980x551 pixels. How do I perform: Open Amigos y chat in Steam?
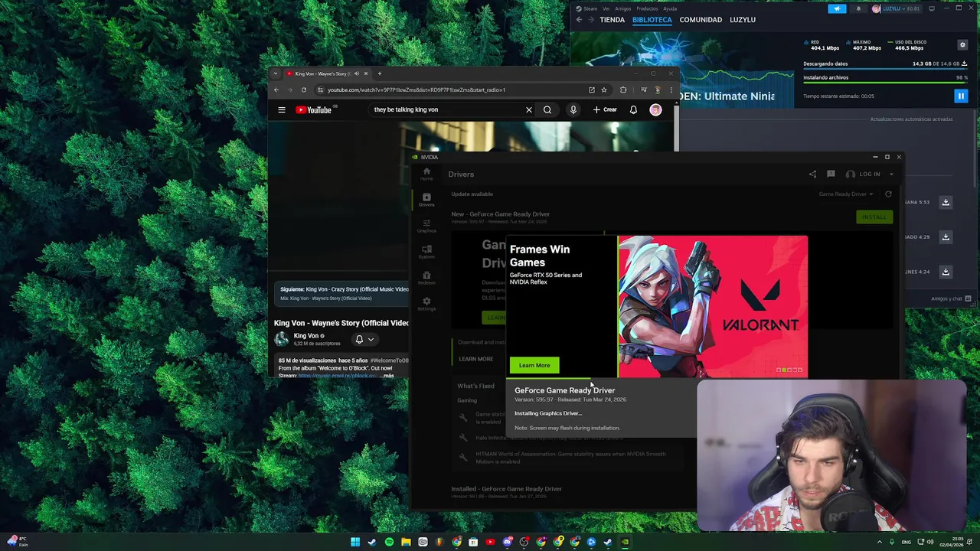click(951, 298)
